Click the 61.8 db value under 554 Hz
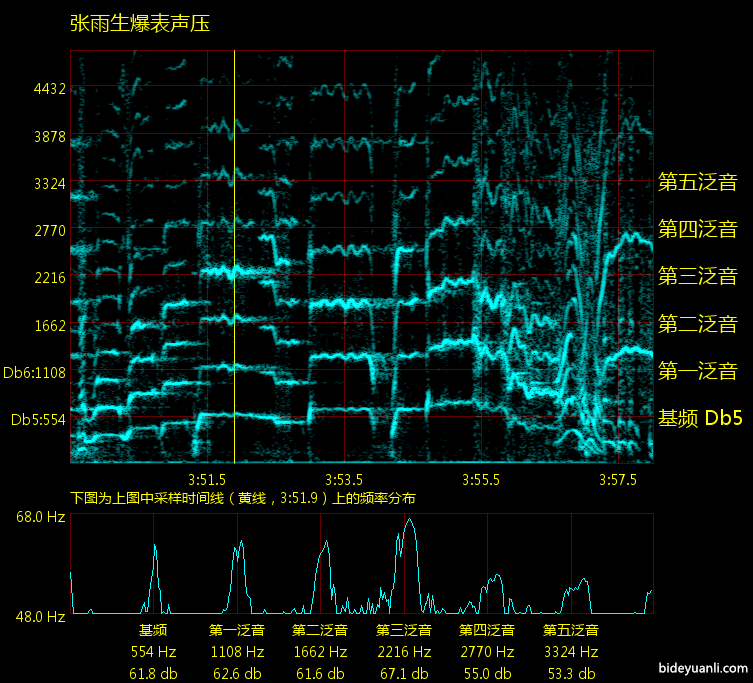This screenshot has width=753, height=683. point(153,673)
